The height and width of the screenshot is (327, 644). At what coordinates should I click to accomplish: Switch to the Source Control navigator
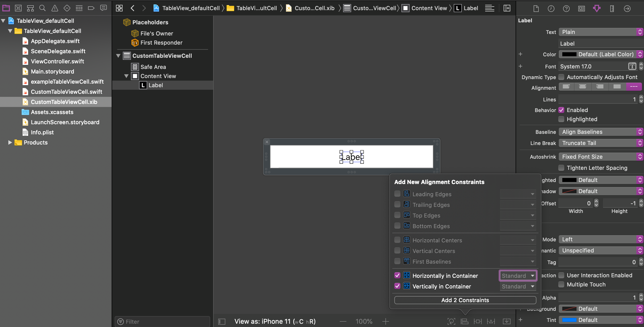[18, 8]
